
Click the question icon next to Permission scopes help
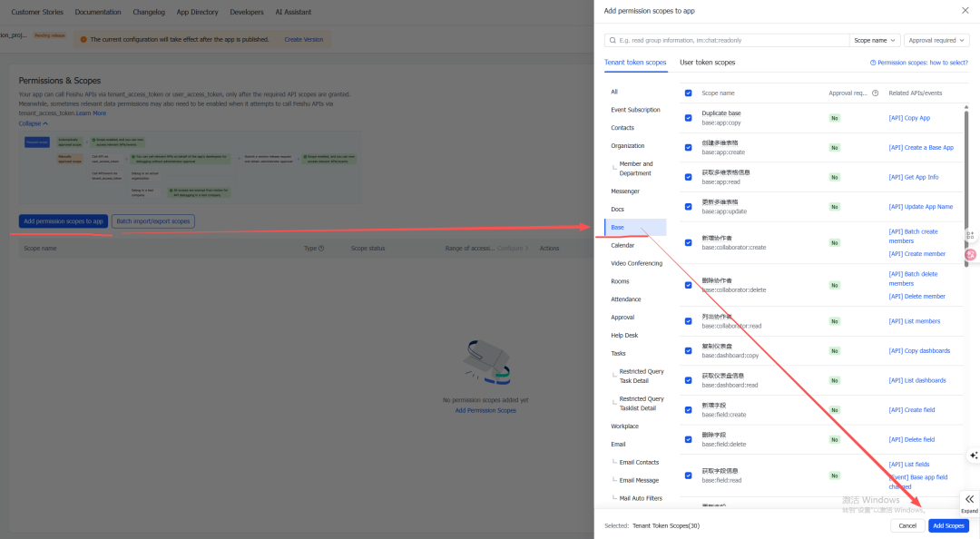(x=873, y=63)
